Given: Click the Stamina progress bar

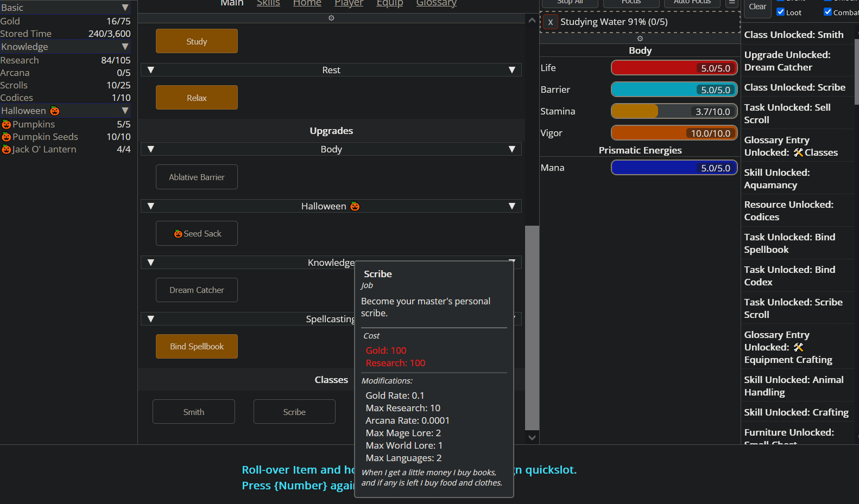Looking at the screenshot, I should pyautogui.click(x=674, y=111).
